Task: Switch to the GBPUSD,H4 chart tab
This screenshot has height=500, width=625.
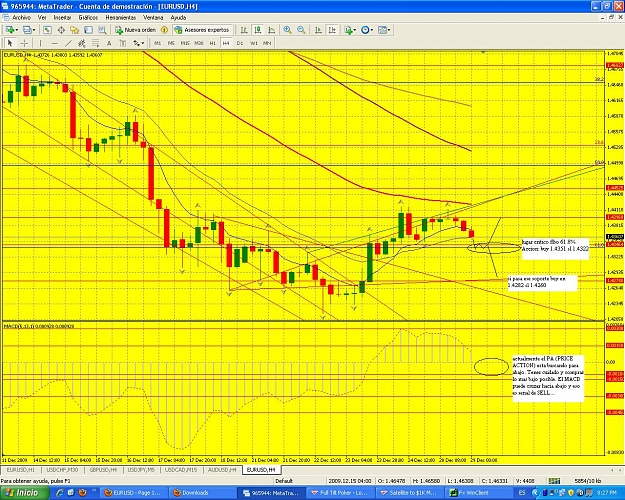Action: tap(103, 470)
